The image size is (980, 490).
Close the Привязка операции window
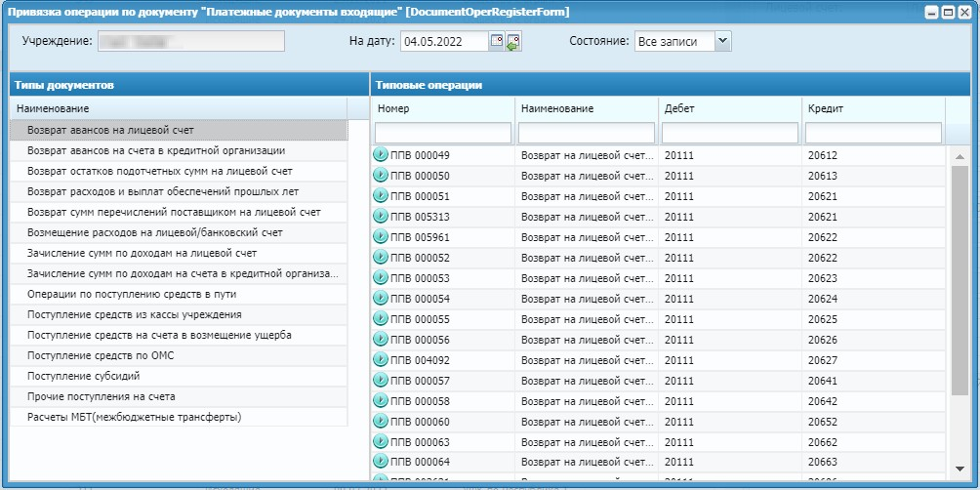point(964,13)
